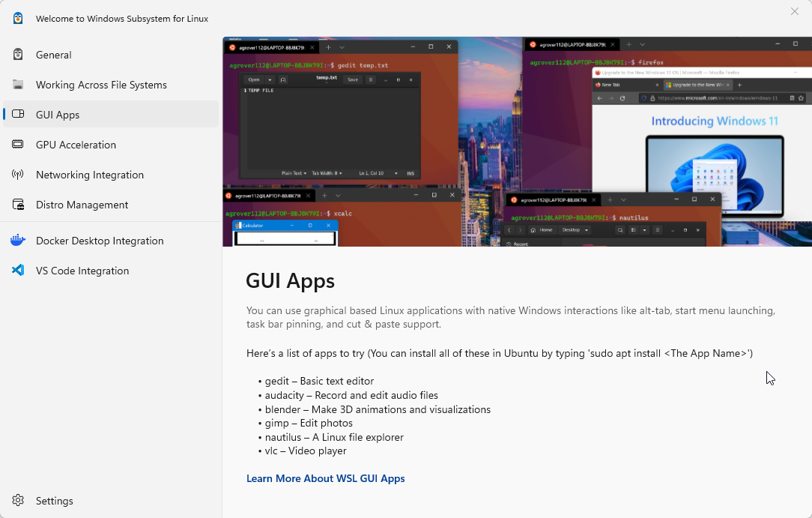Open Networking Integration page

(90, 175)
